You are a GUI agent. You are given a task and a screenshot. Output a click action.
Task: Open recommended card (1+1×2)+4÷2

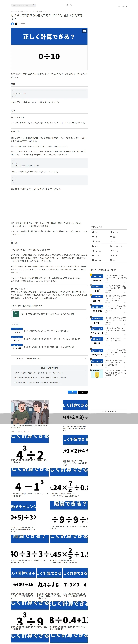(75, 450)
